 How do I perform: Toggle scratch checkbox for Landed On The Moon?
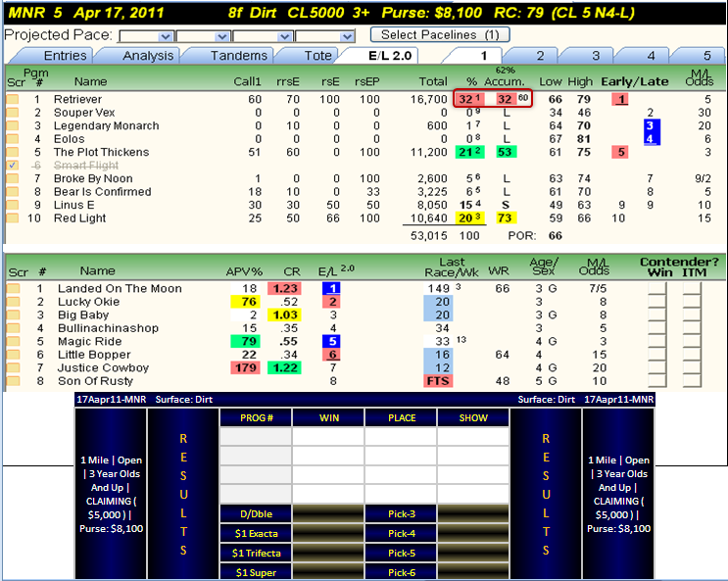(x=14, y=288)
